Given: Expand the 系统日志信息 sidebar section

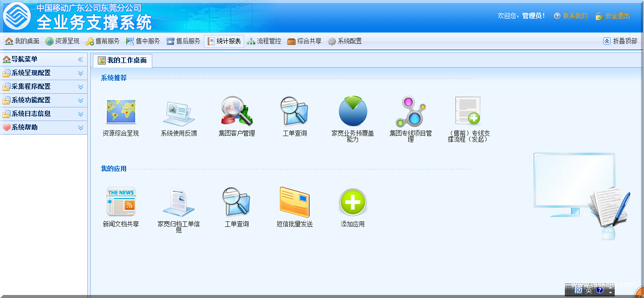Looking at the screenshot, I should click(x=43, y=114).
